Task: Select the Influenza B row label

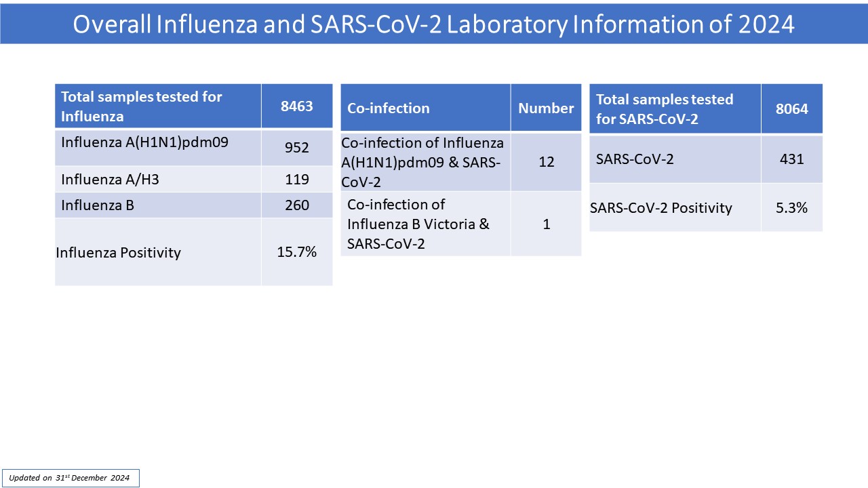Action: 157,205
